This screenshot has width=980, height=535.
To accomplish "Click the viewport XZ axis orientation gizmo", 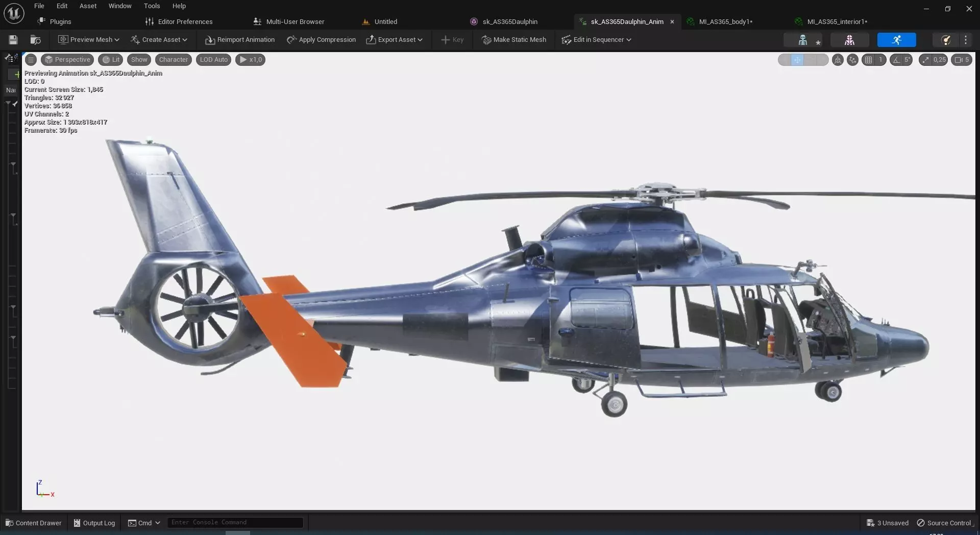I will coord(45,489).
